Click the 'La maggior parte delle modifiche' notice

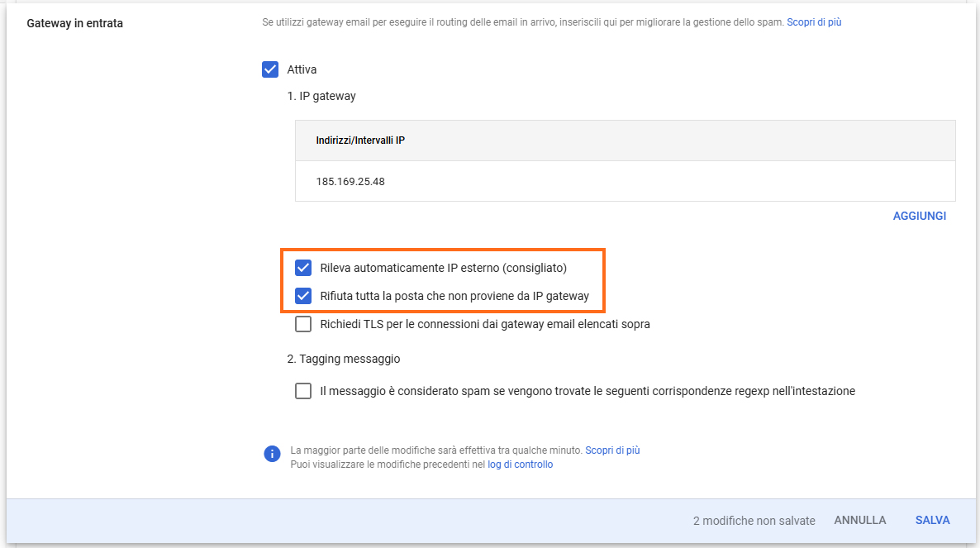coord(436,450)
